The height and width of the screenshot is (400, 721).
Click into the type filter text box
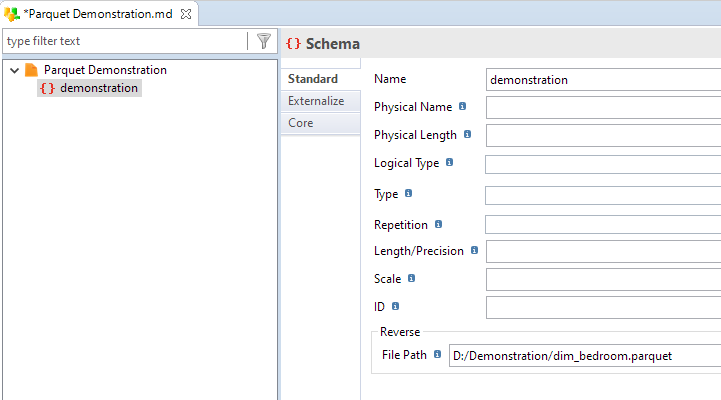[125, 41]
